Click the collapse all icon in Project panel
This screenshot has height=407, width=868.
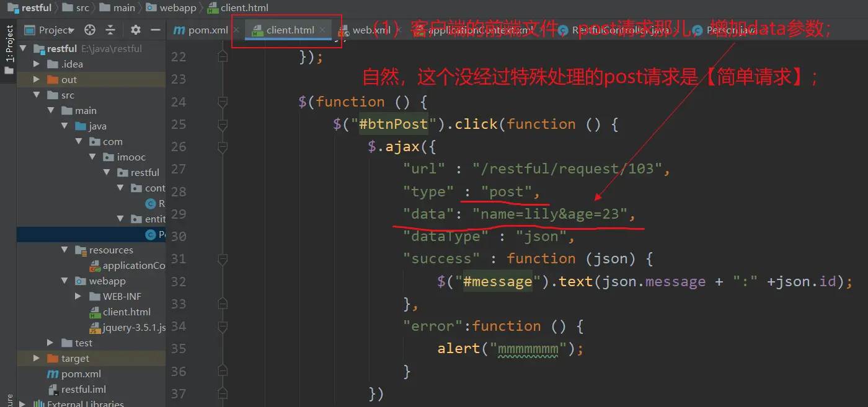(110, 30)
